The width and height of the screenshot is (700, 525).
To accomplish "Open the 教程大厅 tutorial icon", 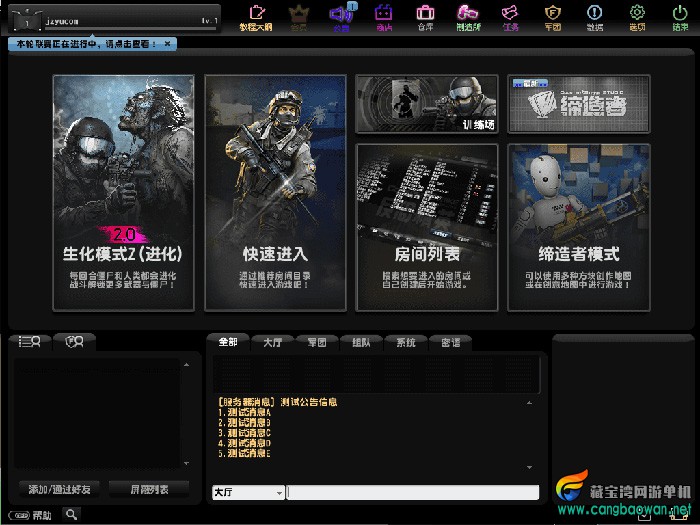I will point(256,16).
